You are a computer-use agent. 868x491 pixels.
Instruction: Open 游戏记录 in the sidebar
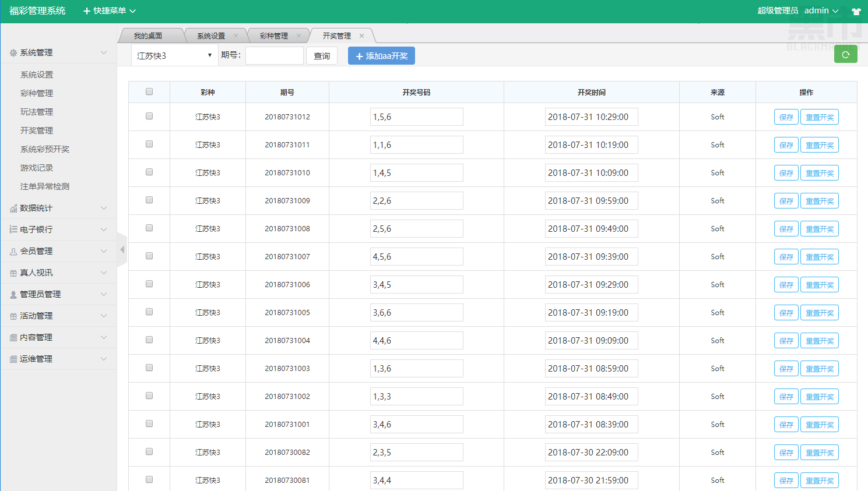pos(37,168)
